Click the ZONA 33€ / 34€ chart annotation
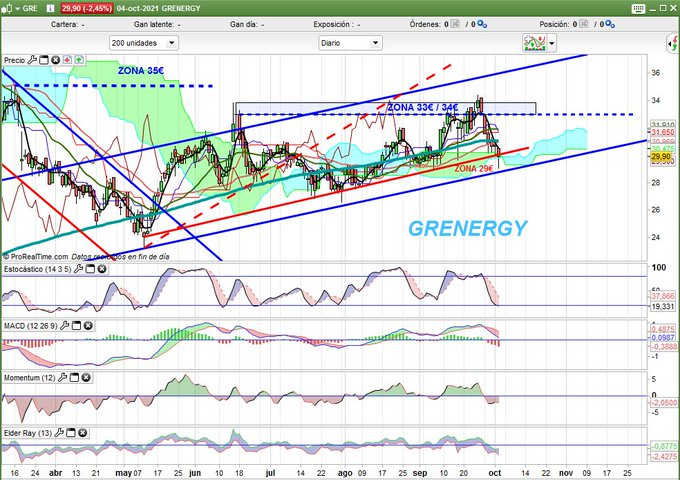This screenshot has width=680, height=480. click(423, 107)
